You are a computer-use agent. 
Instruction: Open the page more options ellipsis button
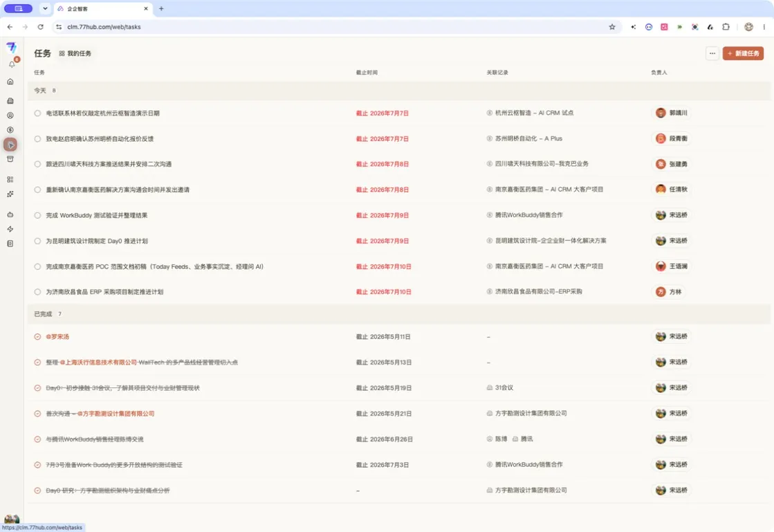coord(712,53)
